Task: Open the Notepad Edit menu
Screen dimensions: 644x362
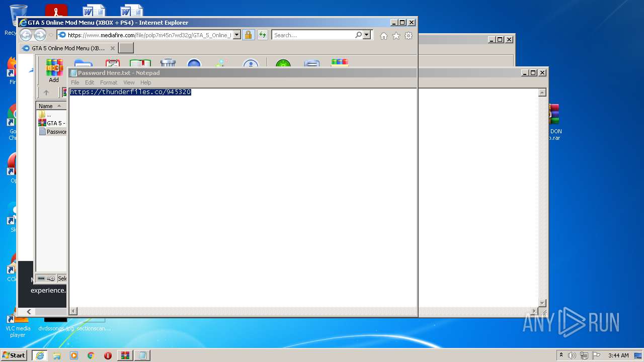Action: pos(90,82)
